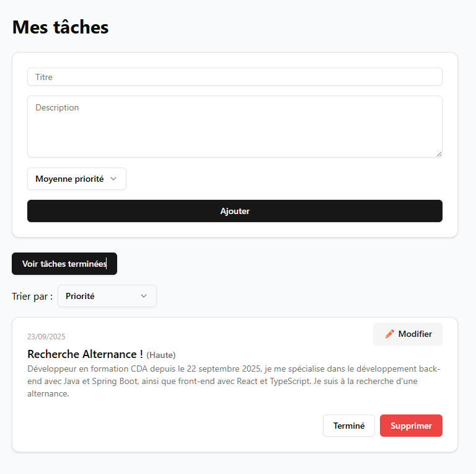The width and height of the screenshot is (476, 474).
Task: Edit the task using Modifier
Action: pos(408,334)
